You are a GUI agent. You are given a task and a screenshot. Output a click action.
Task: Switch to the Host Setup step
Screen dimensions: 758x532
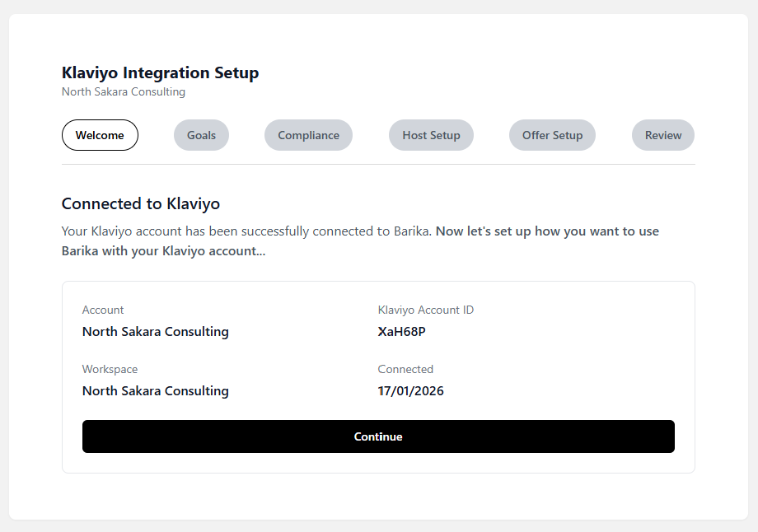point(431,135)
